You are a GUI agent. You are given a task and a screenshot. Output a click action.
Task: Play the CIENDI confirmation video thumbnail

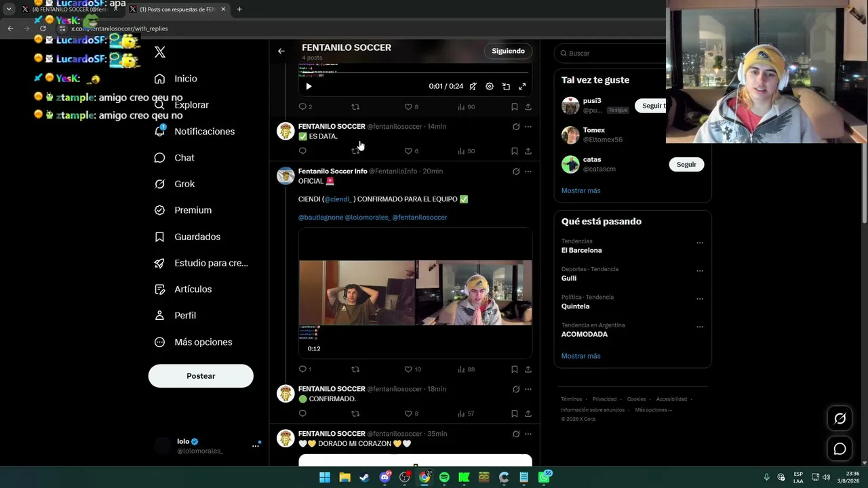(415, 293)
